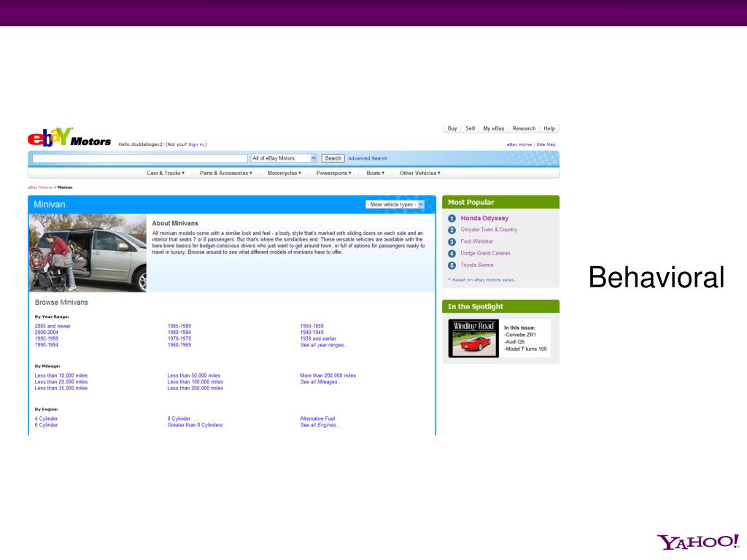Select the Research tab
Viewport: 747px width, 560px height.
(524, 128)
